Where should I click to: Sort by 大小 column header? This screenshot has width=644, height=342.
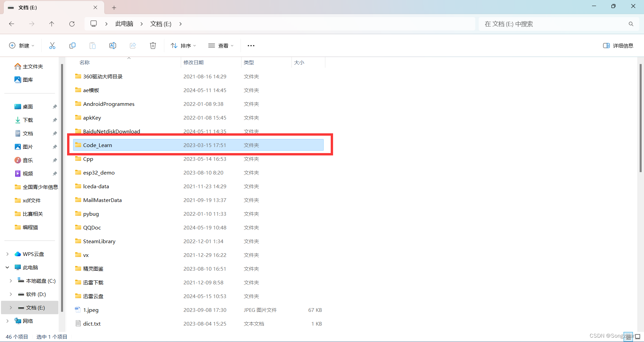(x=299, y=62)
